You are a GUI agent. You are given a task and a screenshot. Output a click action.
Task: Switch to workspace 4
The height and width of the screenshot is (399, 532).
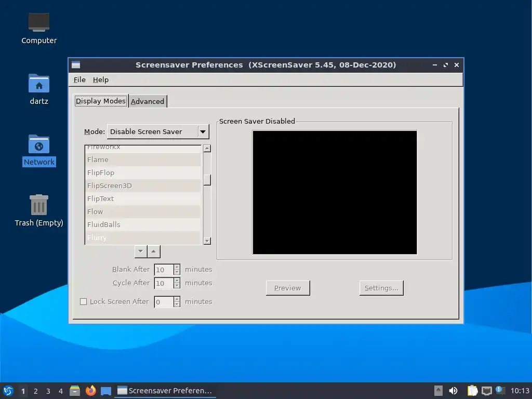[61, 391]
